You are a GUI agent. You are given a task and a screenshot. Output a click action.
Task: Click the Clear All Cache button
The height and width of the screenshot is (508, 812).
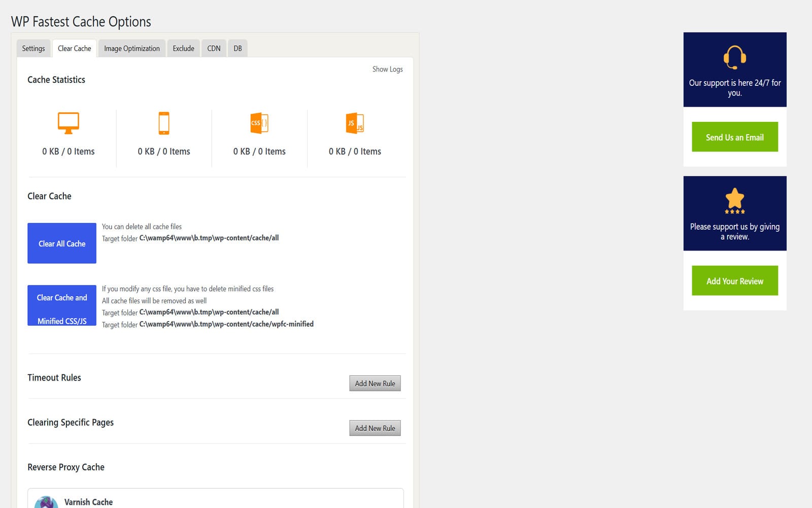tap(62, 243)
